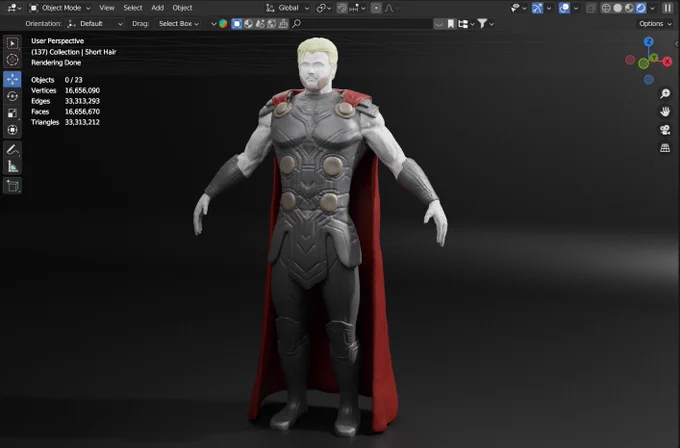This screenshot has height=448, width=680.
Task: Switch perspective/orthographic with grid icon
Action: click(x=665, y=148)
